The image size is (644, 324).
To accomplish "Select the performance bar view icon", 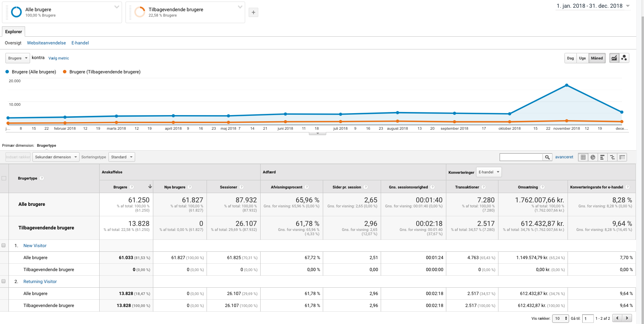I will click(602, 157).
